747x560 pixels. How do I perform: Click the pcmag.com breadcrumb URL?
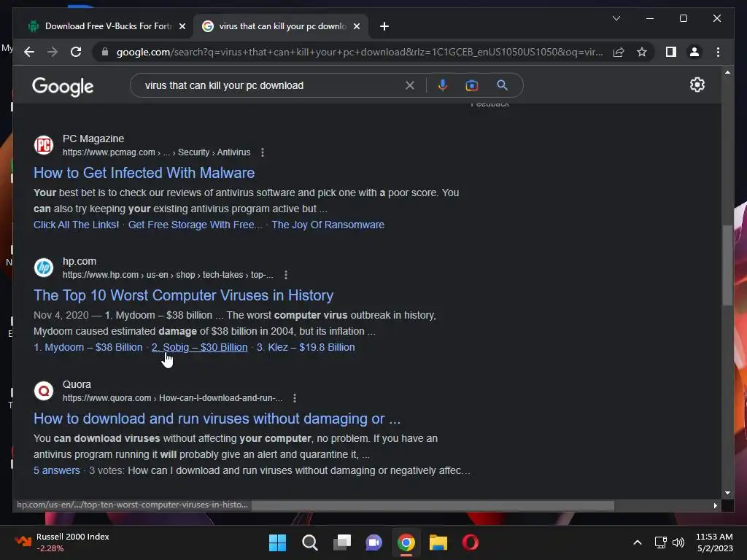[x=156, y=152]
